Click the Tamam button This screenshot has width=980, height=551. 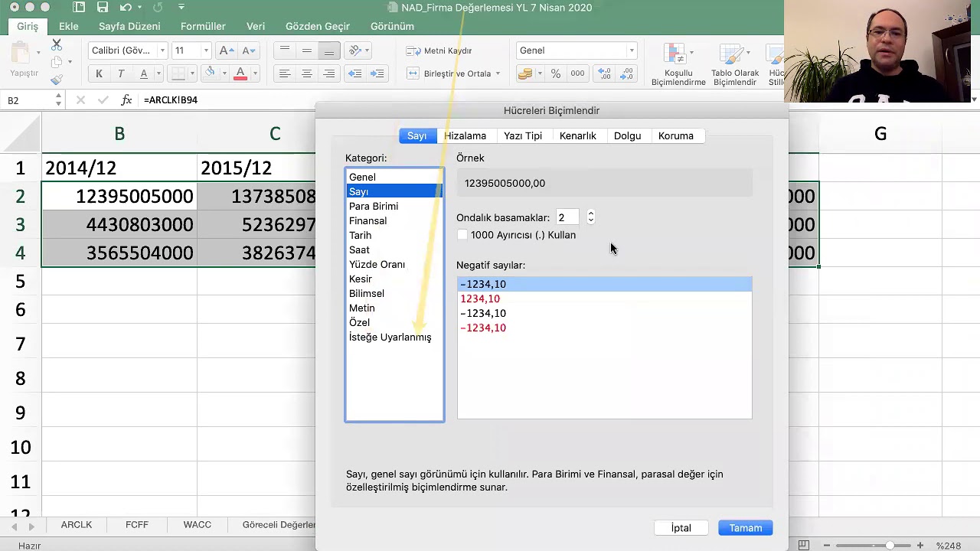(x=746, y=528)
